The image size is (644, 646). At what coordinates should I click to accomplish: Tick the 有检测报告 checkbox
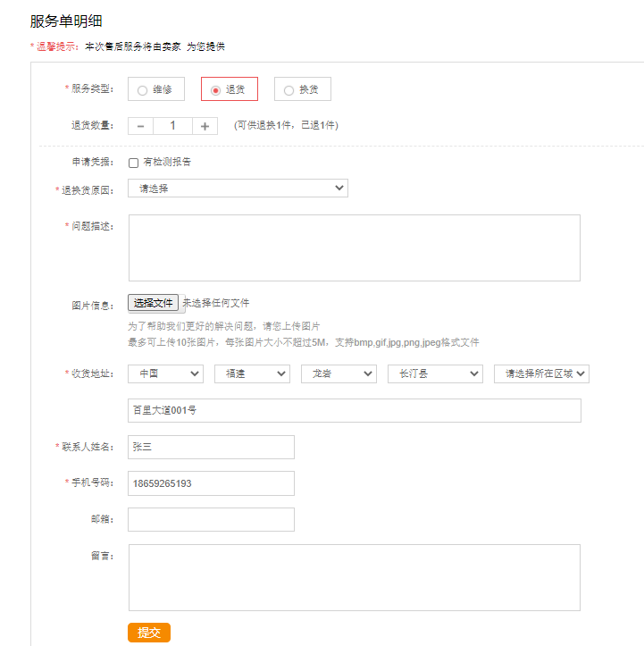click(134, 163)
